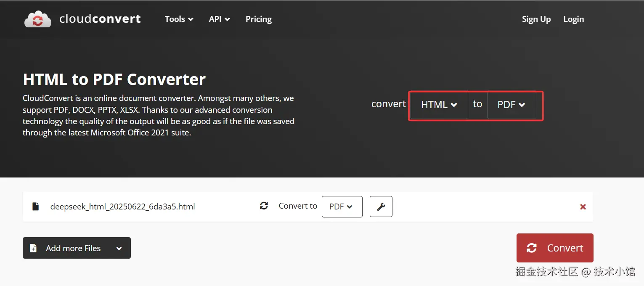Open the Tools menu

tap(179, 19)
